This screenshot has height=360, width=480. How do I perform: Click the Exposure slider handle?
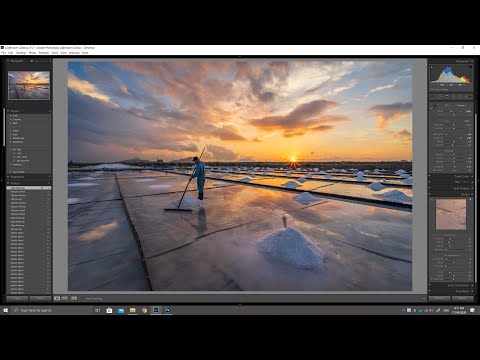pyautogui.click(x=454, y=125)
